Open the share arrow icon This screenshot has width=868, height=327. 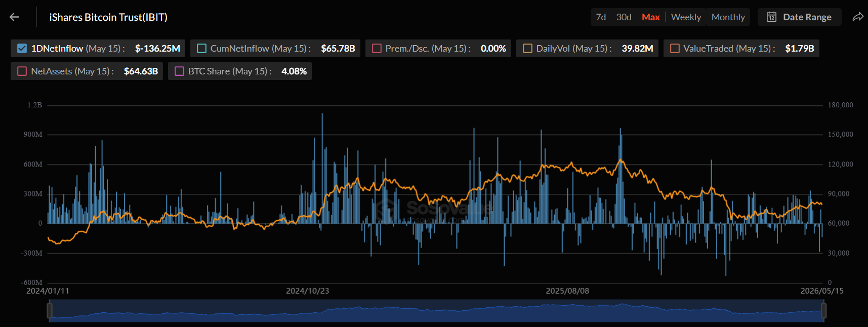point(858,17)
